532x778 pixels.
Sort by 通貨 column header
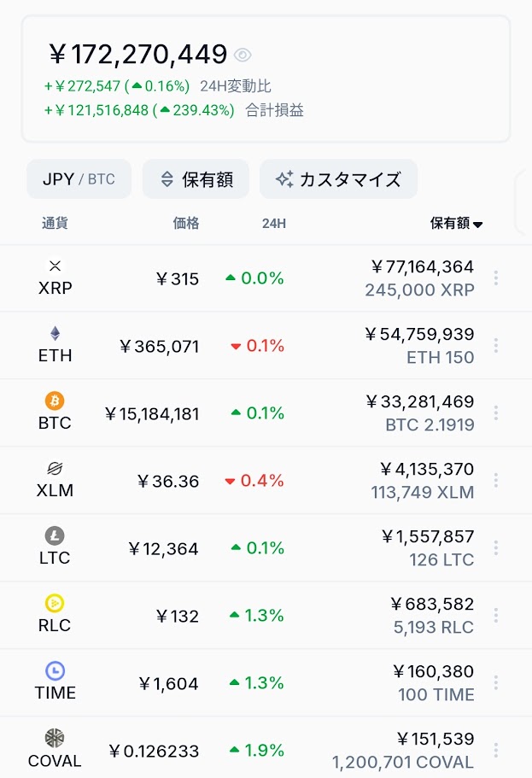(x=56, y=223)
